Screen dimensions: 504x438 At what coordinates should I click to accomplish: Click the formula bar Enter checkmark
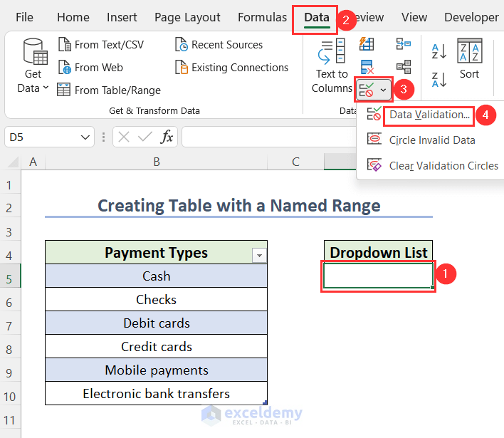145,137
